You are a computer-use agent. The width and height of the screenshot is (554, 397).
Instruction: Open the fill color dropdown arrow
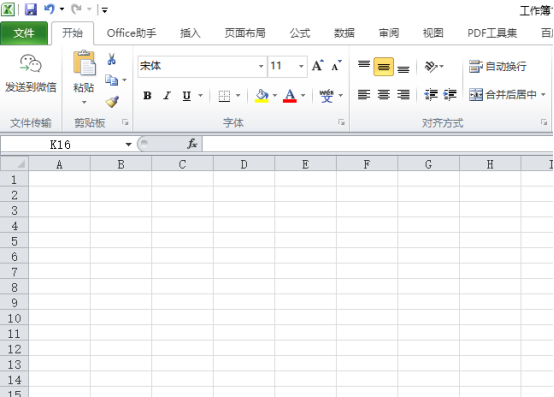click(275, 95)
